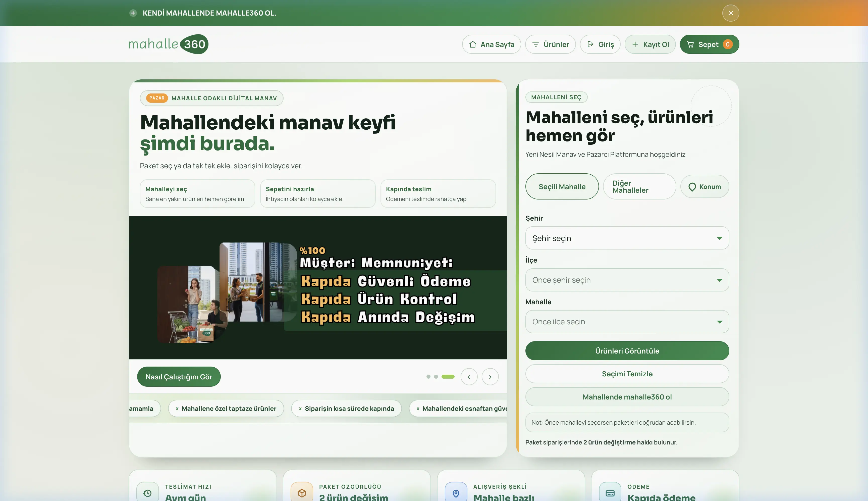The height and width of the screenshot is (501, 868).
Task: Click Ürünleri Görüntüle button
Action: coord(627,351)
